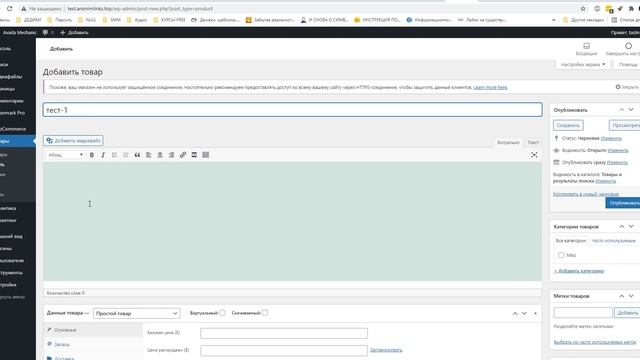Apply blockquote formatting
Viewport: 640px width, 360px height.
137,155
